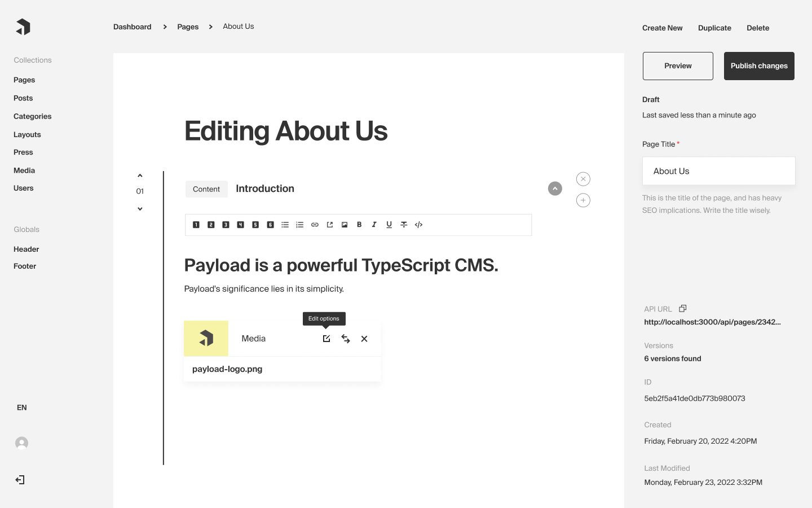
Task: Apply Heading 5 format in editor toolbar
Action: coord(255,225)
